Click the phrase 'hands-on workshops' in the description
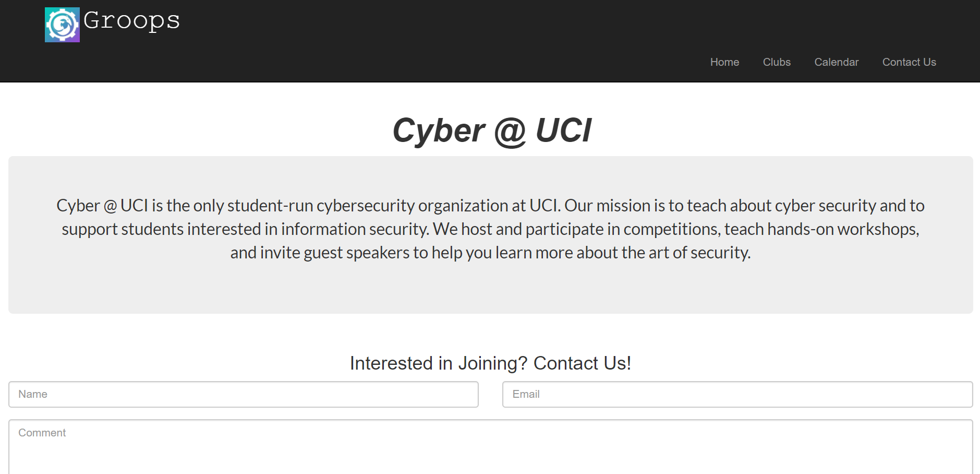 pos(842,229)
